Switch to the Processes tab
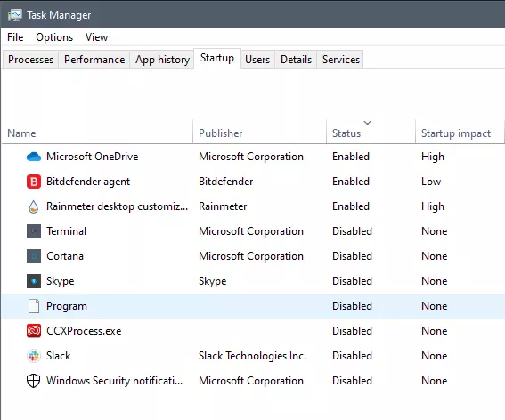The width and height of the screenshot is (505, 420). 30,60
